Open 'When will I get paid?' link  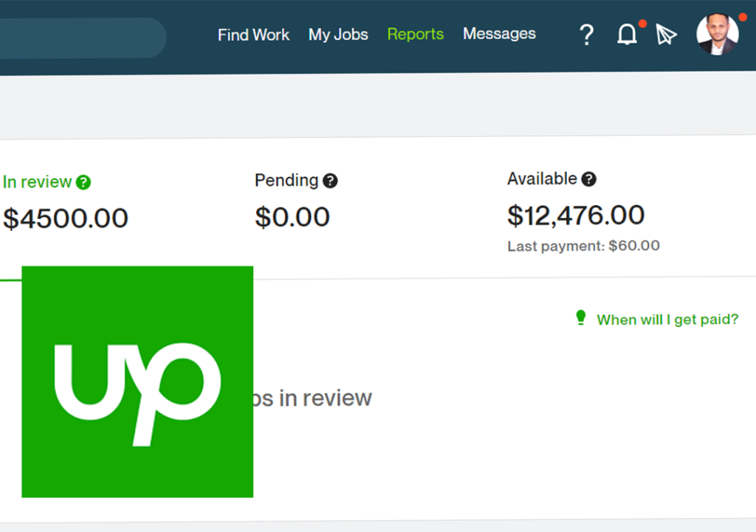pyautogui.click(x=667, y=319)
